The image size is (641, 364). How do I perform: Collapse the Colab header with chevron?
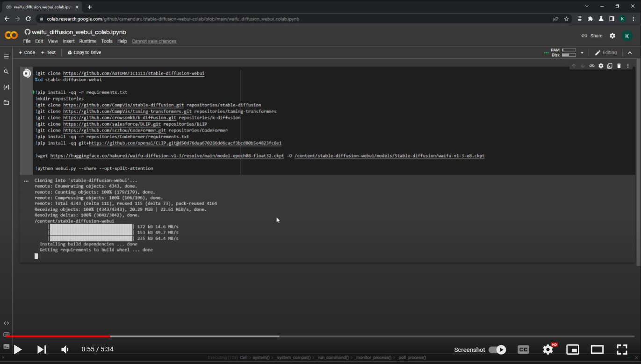click(630, 53)
